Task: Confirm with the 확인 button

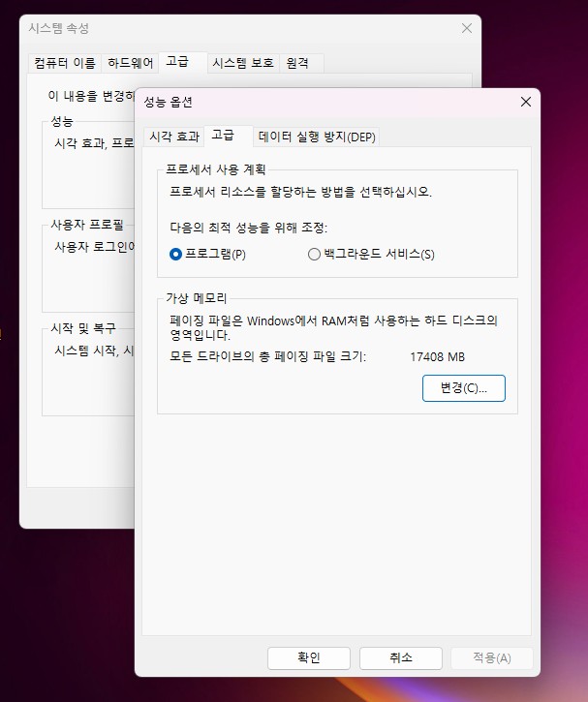Action: coord(309,657)
